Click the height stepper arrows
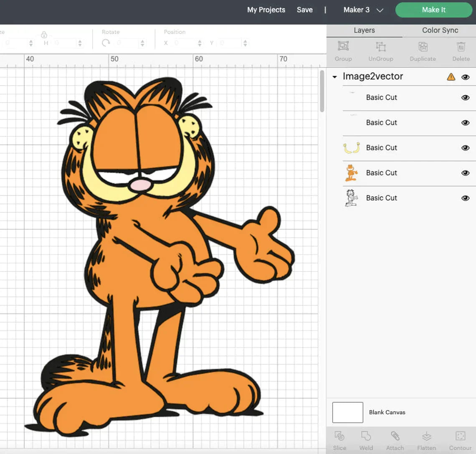 [80, 43]
